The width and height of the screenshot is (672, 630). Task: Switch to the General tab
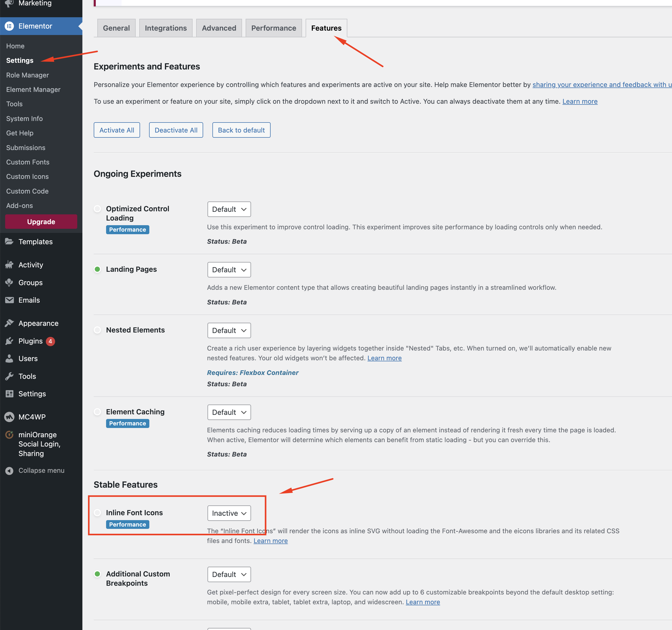pyautogui.click(x=116, y=28)
